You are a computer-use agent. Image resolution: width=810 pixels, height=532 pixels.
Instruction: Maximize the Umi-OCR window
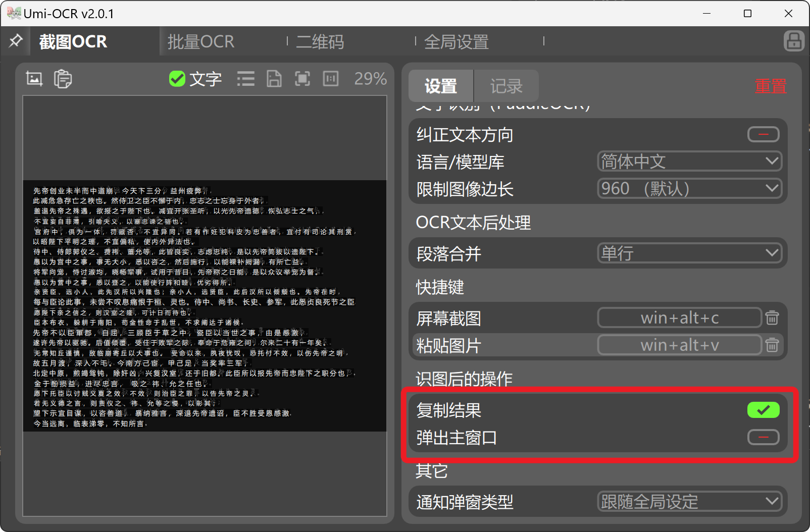[x=748, y=14]
